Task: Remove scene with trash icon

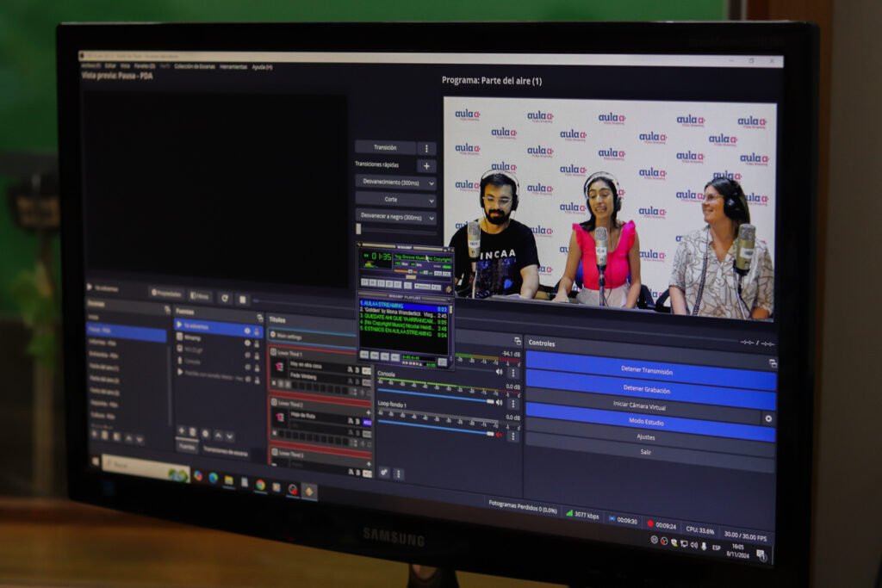Action: point(105,435)
